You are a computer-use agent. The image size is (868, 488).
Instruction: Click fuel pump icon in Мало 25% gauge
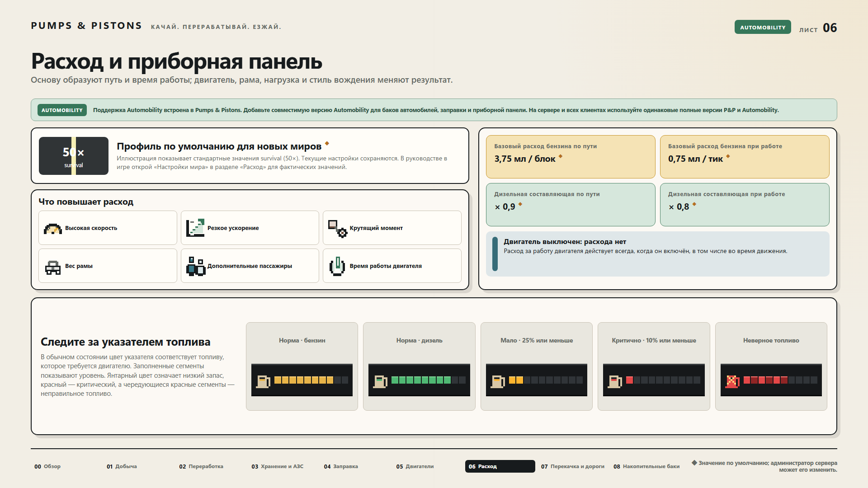498,381
